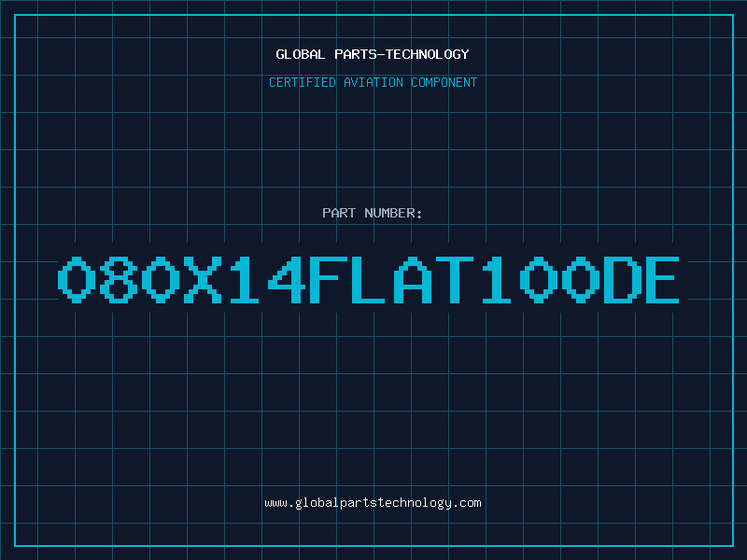Click the final letter E of the part number

662,279
